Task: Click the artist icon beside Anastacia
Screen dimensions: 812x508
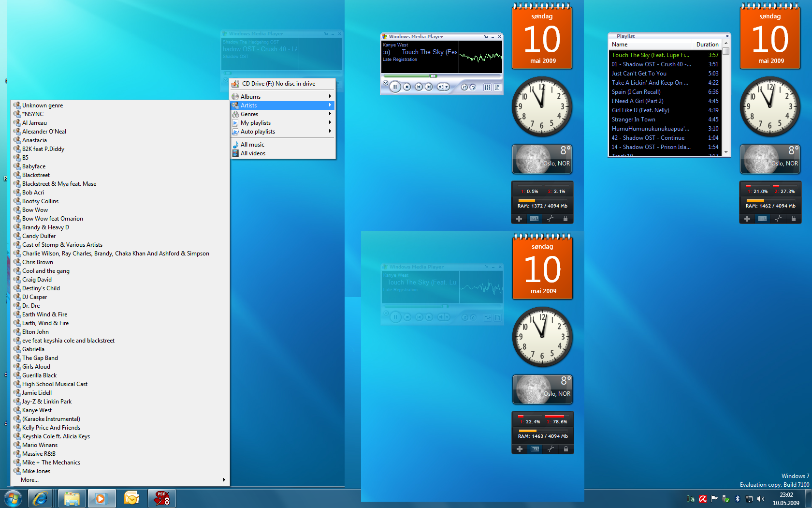Action: [17, 140]
